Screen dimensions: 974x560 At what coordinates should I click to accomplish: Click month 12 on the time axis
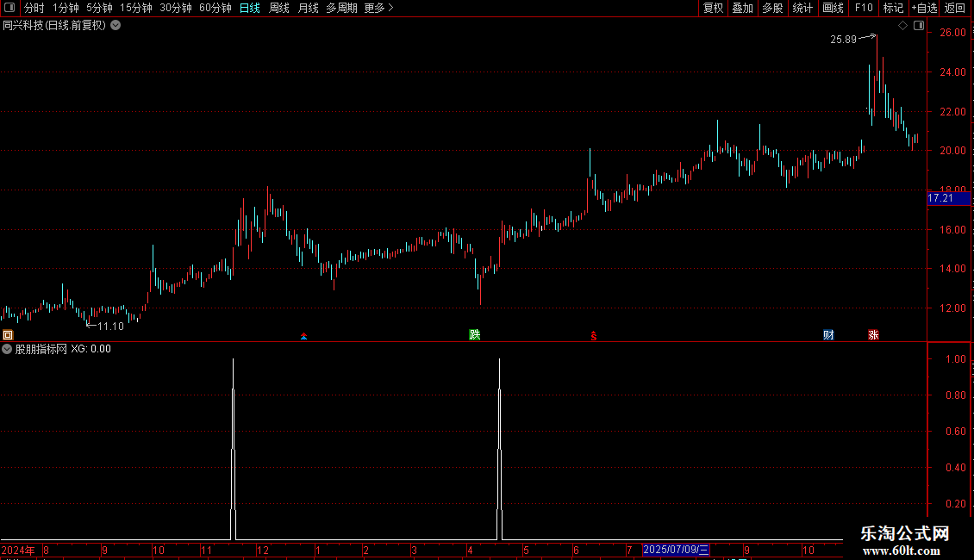point(263,550)
